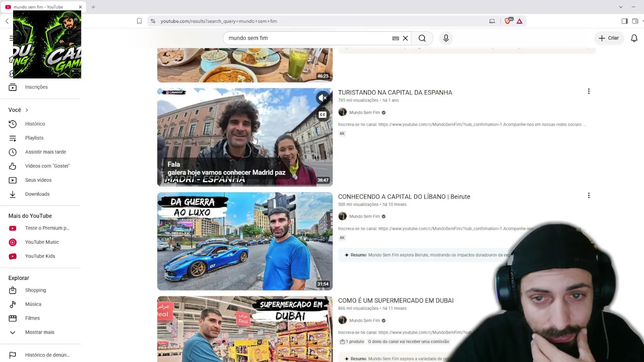Image resolution: width=644 pixels, height=362 pixels.
Task: Open the partially visible 46:25 food video thumbnail
Action: coord(245,65)
